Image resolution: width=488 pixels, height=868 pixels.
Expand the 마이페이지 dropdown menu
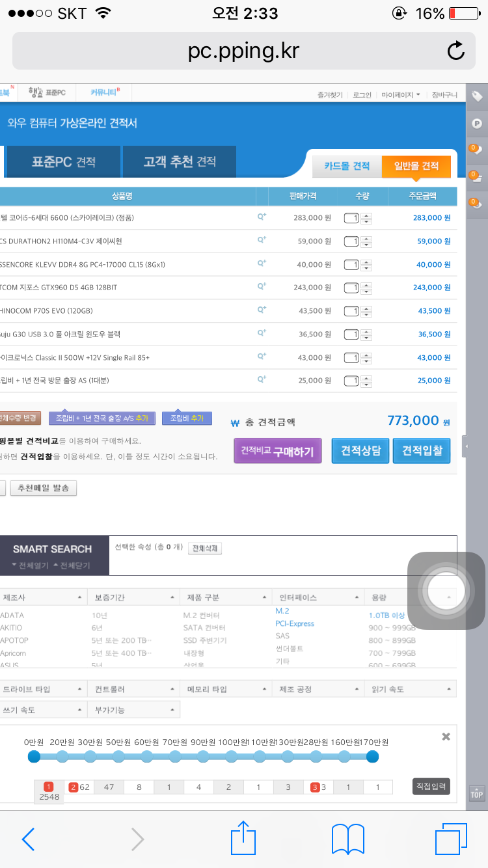coord(401,95)
